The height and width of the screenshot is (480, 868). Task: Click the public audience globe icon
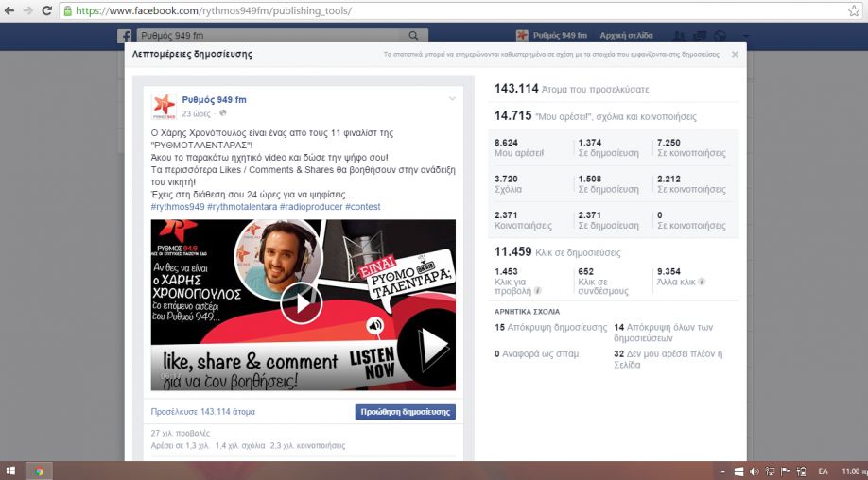click(222, 112)
